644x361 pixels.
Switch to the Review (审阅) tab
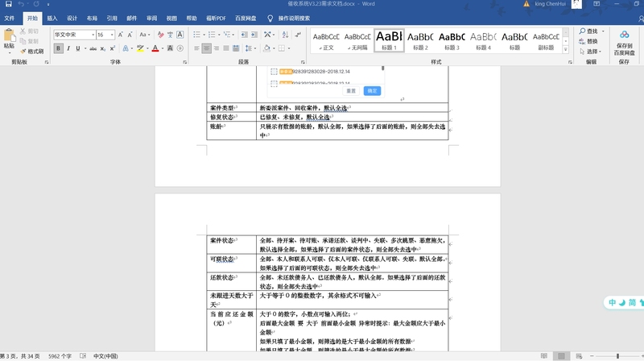click(x=151, y=19)
